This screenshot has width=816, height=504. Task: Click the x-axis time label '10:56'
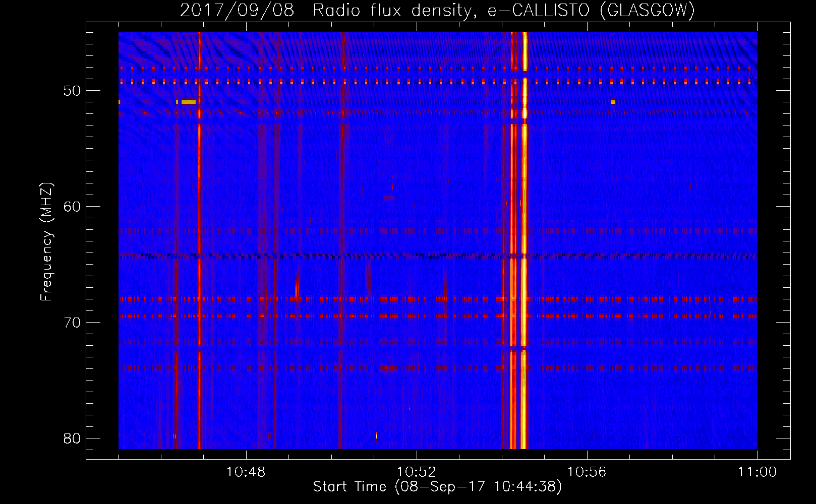coord(587,472)
